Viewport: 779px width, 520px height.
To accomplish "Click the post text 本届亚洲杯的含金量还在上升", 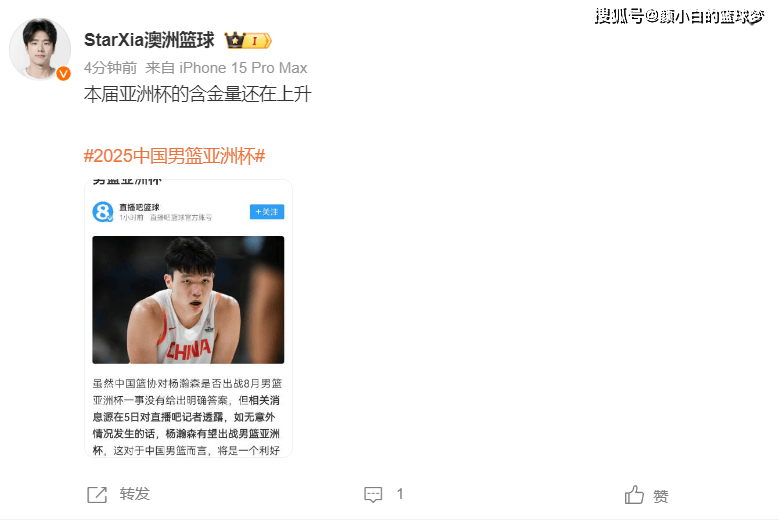I will click(198, 94).
